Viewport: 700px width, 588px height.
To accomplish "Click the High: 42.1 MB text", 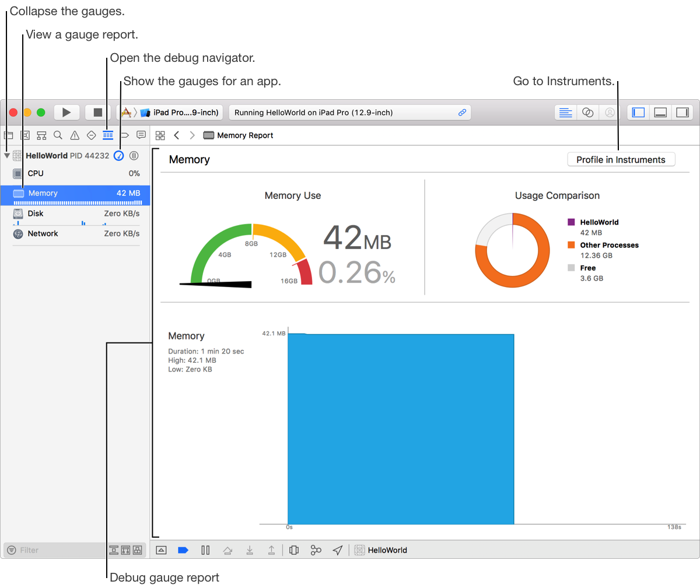I will [x=192, y=360].
